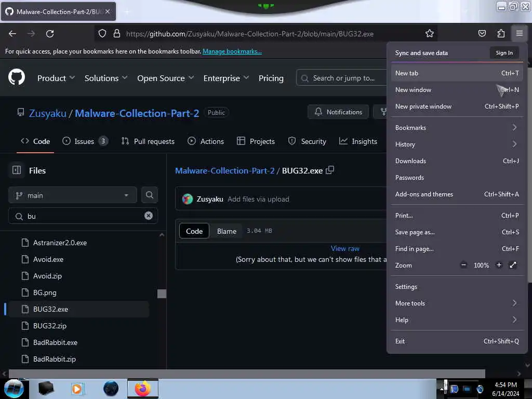The image size is (532, 399).
Task: Open the black box taskbar application
Action: [46, 389]
